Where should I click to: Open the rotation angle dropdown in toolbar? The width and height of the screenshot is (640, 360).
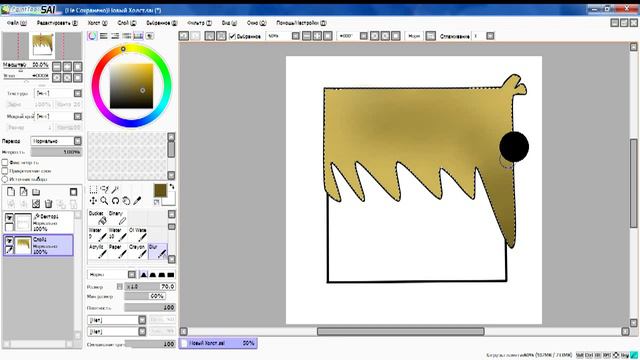click(x=364, y=36)
